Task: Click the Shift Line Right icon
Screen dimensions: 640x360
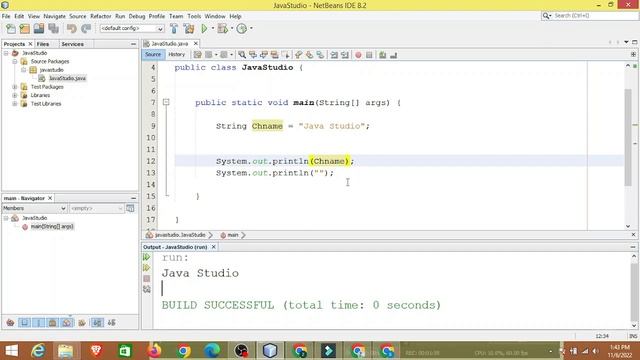Action: click(345, 55)
